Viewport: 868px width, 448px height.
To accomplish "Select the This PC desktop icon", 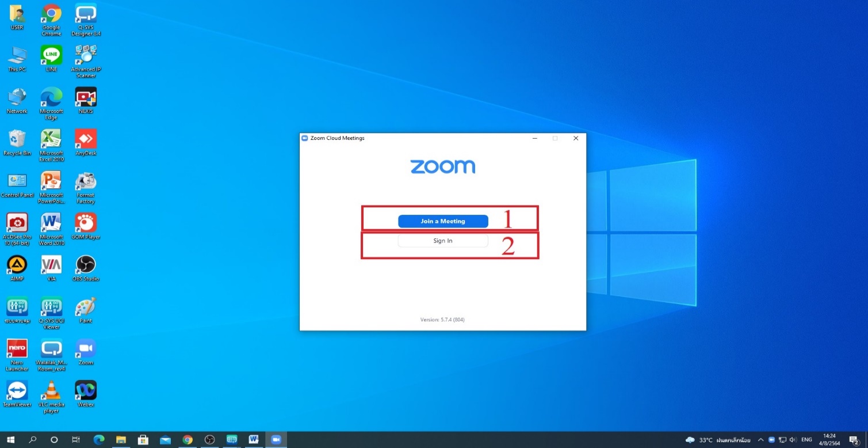I will [17, 59].
